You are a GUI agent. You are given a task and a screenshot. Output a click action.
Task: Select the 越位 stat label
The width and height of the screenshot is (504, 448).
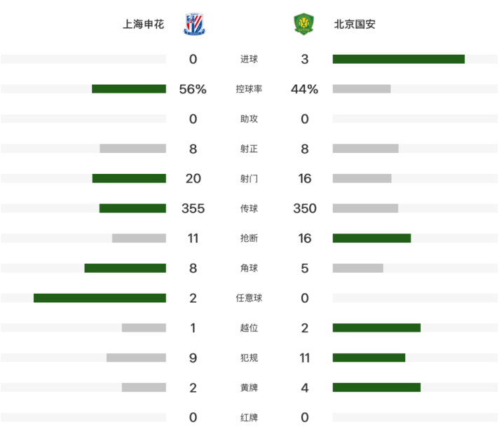click(x=249, y=328)
